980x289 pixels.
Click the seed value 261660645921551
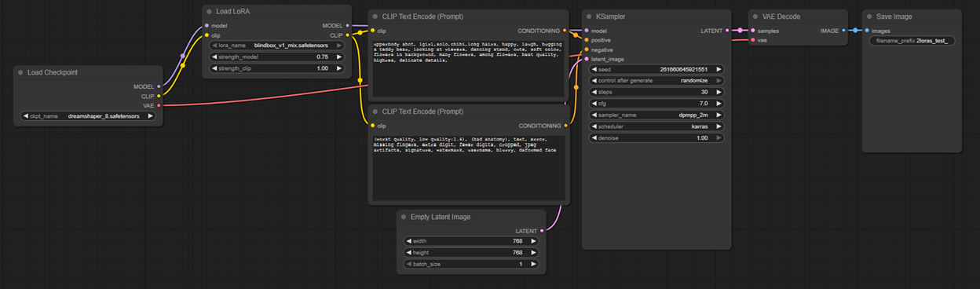685,70
